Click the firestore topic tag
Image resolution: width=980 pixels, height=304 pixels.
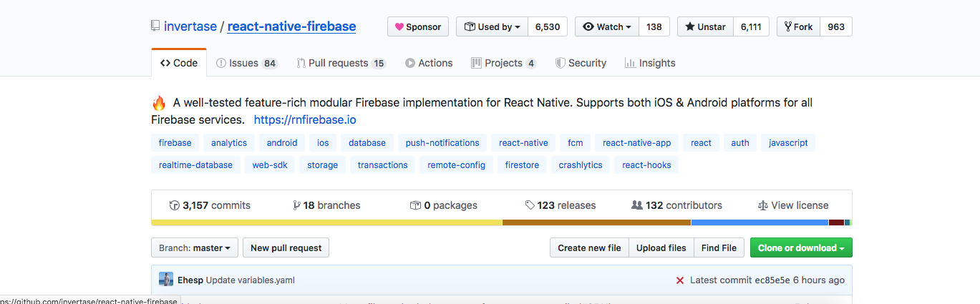coord(522,165)
